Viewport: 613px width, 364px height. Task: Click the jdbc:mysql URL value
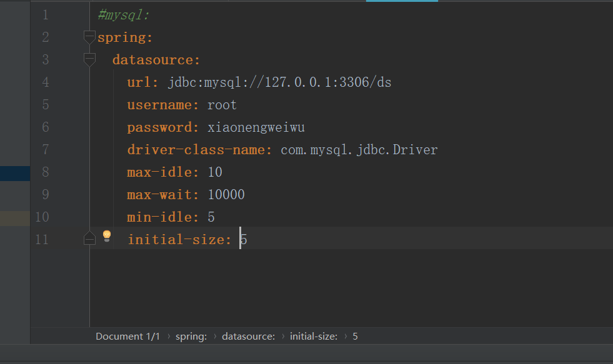(x=279, y=82)
